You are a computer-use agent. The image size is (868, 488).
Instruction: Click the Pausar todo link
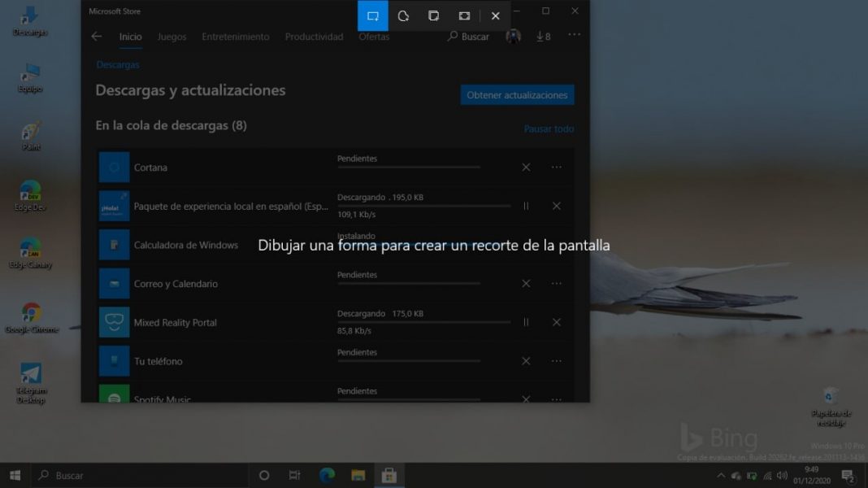[549, 129]
